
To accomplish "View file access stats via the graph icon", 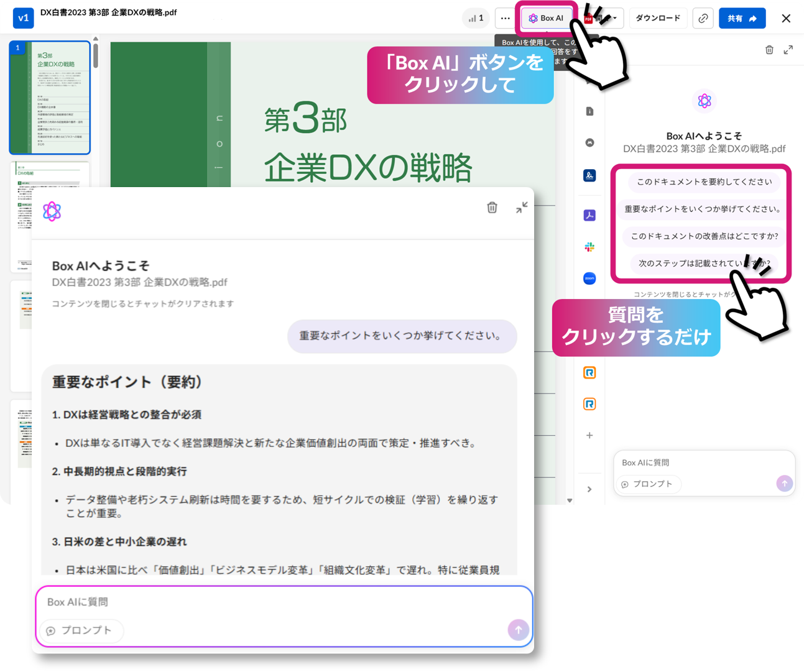I will click(476, 18).
